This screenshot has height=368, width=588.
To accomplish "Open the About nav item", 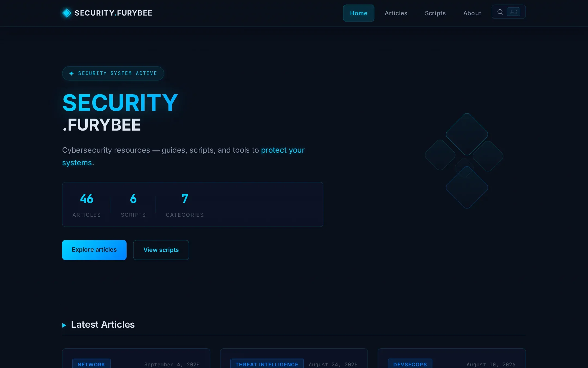I will 472,13.
